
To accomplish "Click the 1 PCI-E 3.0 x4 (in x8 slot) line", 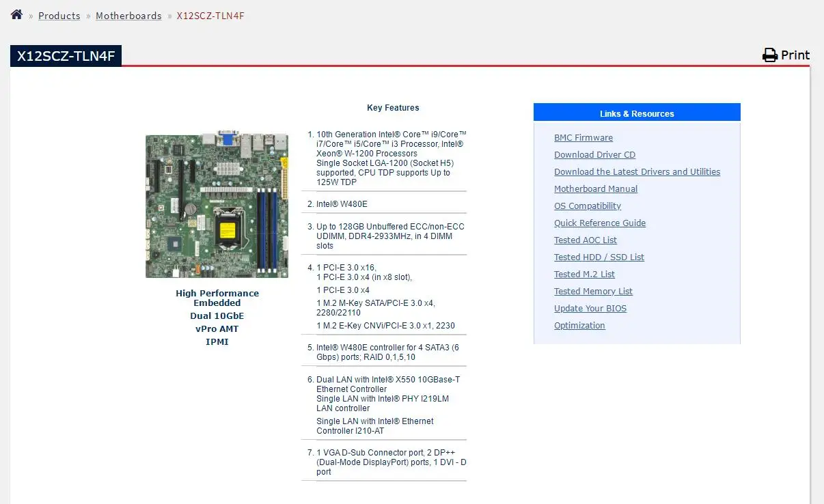I will click(x=364, y=277).
